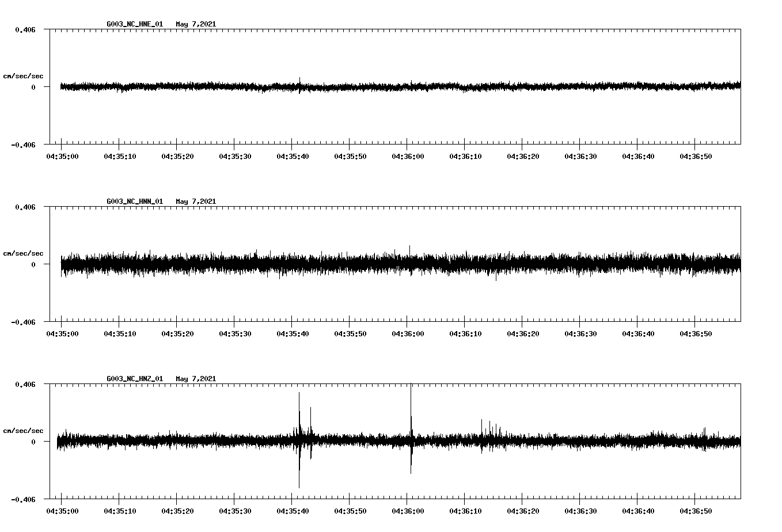
Task: Click the G003_NC_HNN_01 channel title
Action: pos(134,201)
